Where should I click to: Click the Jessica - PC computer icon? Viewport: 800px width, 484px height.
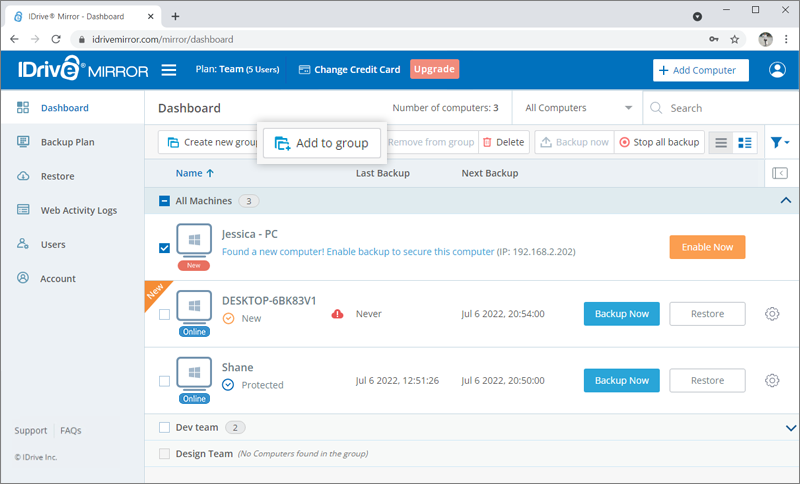(x=194, y=240)
